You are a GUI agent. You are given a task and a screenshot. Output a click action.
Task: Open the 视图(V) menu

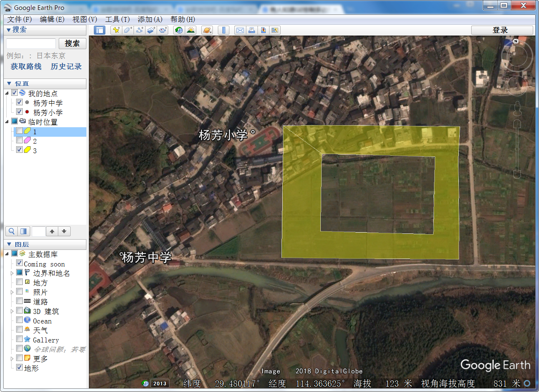pos(85,19)
